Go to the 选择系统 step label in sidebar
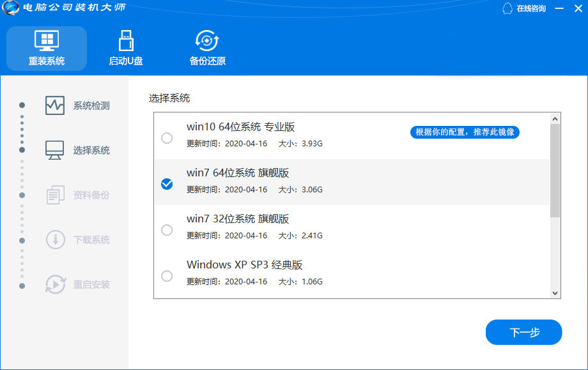The height and width of the screenshot is (370, 588). [x=91, y=150]
